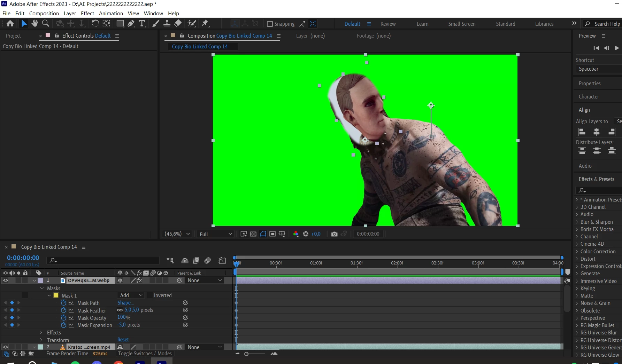
Task: Select the Type text tool
Action: click(x=142, y=23)
